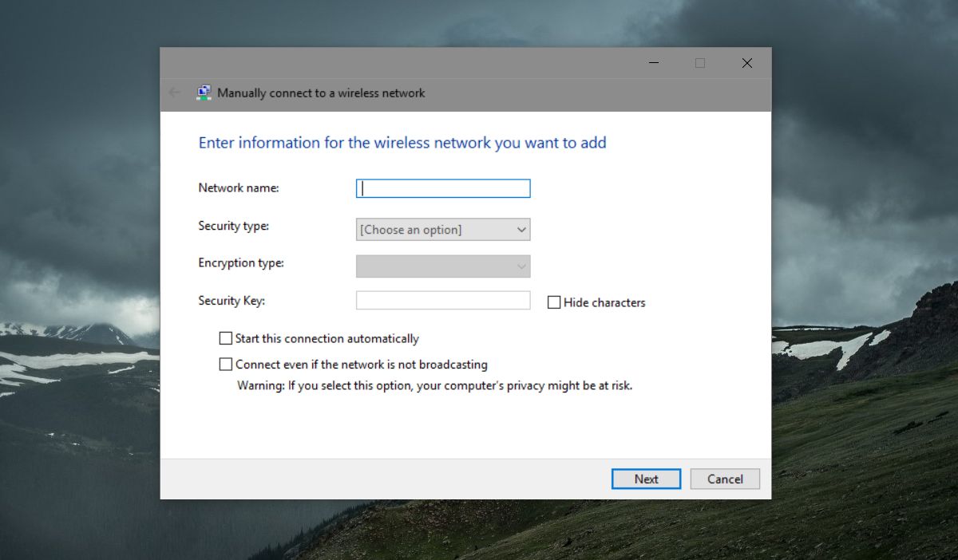Click the 'Security Key:' label
Image resolution: width=958 pixels, height=560 pixels.
tap(232, 301)
